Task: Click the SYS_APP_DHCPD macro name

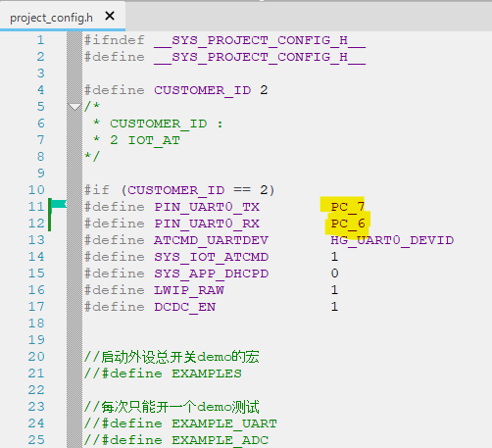Action: [x=211, y=274]
